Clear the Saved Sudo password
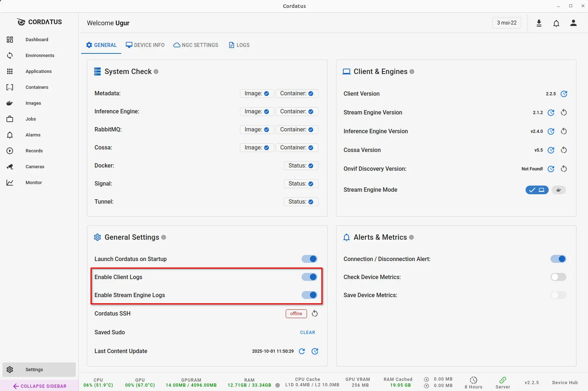This screenshot has width=588, height=391. 307,333
